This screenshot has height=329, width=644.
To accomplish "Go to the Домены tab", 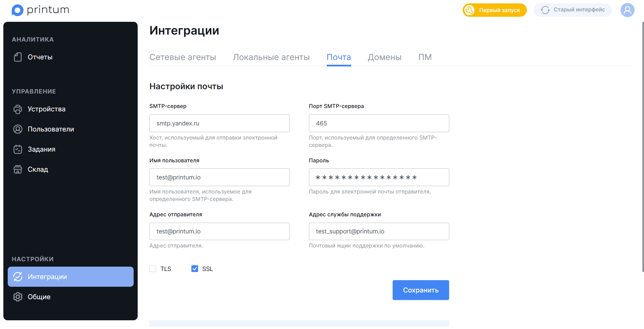I will click(x=385, y=57).
